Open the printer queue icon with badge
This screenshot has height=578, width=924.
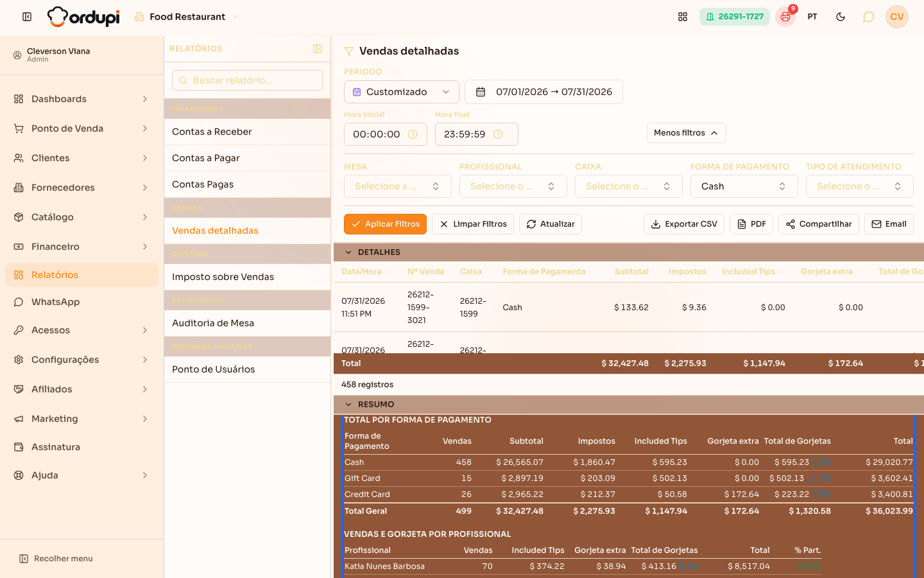click(785, 17)
